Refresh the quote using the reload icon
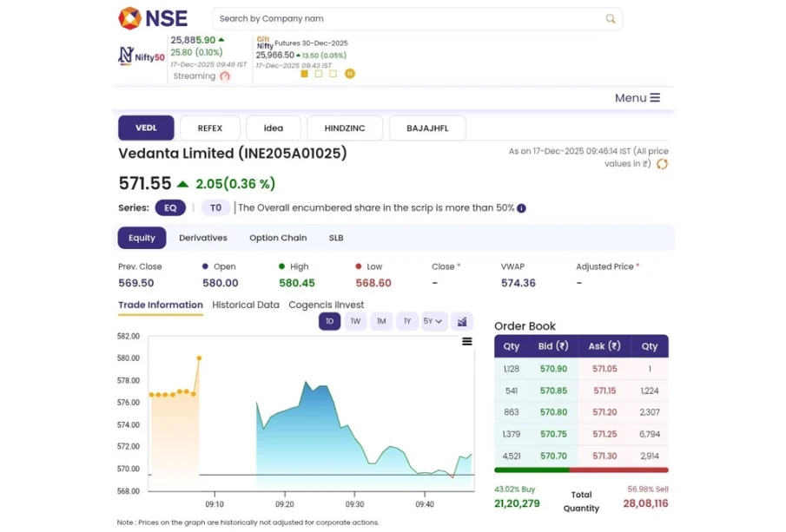This screenshot has height=532, width=786. click(x=662, y=164)
